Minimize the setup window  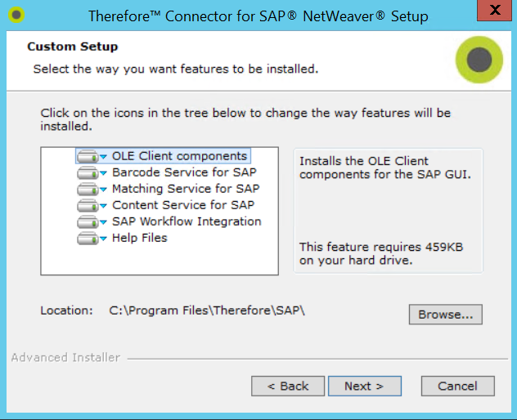(x=456, y=16)
